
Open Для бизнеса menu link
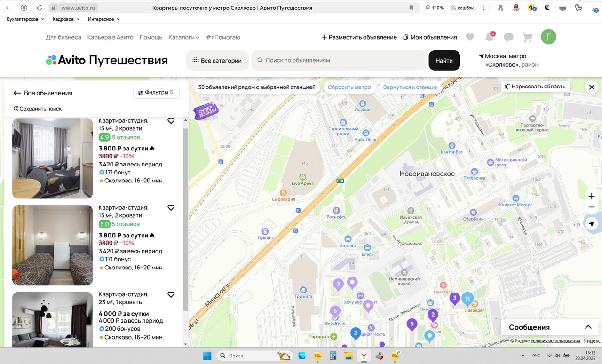coord(63,37)
